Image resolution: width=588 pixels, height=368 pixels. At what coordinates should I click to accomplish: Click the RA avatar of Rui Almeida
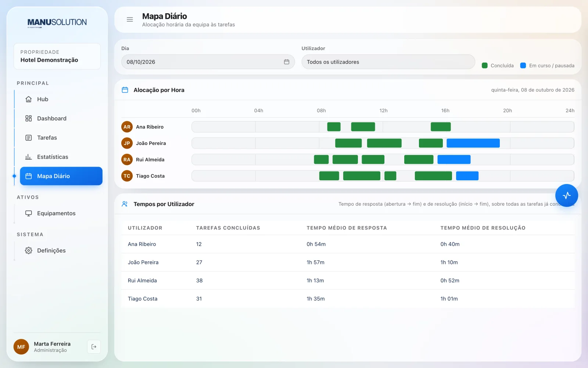pos(127,160)
